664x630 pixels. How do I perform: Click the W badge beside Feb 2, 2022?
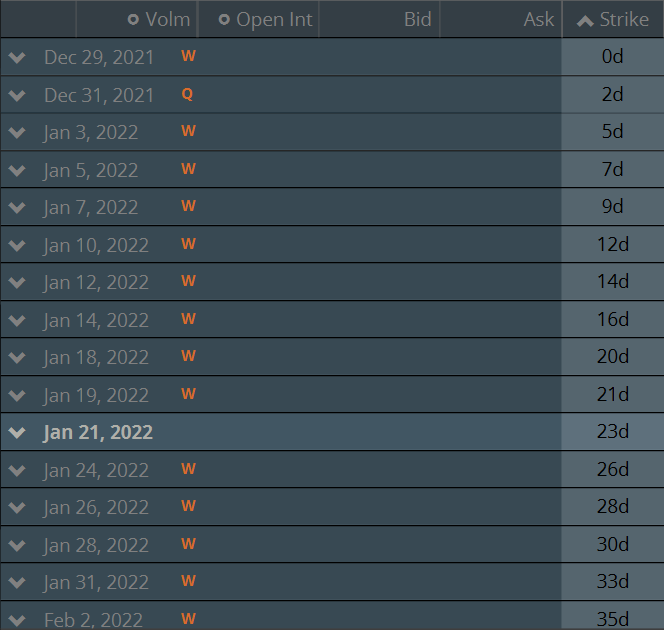point(188,620)
